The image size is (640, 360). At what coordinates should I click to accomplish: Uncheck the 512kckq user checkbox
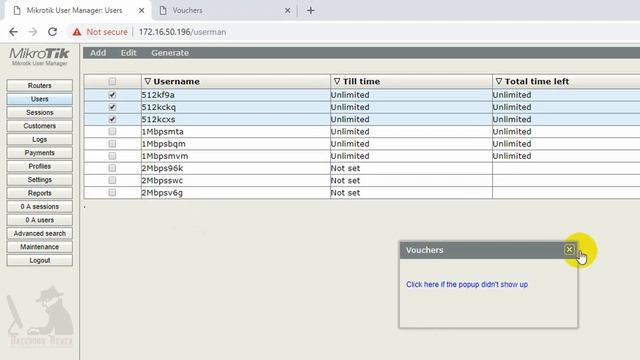click(112, 107)
